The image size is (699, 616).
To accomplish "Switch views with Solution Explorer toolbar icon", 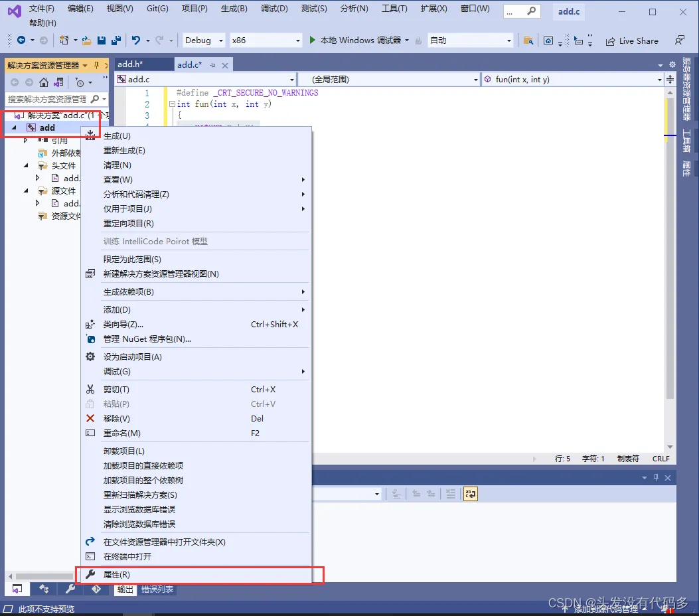I will 58,82.
